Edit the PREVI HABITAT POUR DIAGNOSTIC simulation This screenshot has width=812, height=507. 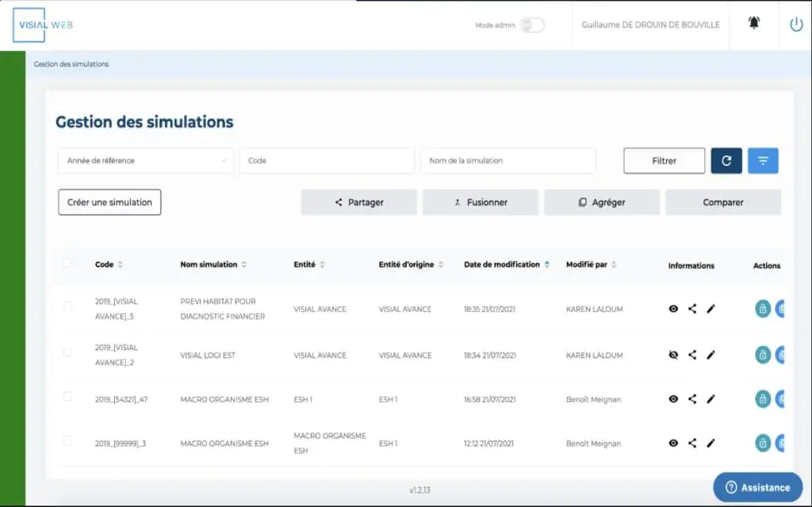[x=710, y=309]
